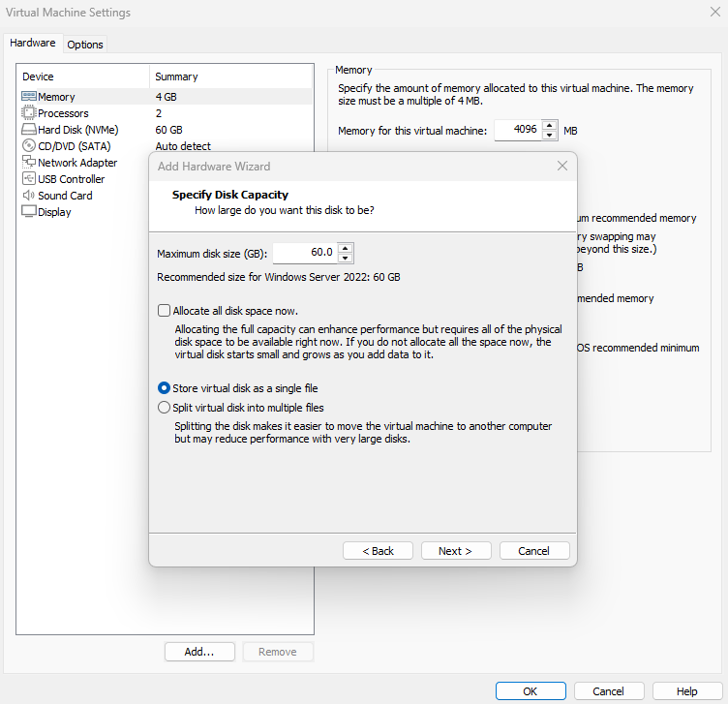Switch to the Options tab
728x704 pixels.
coord(85,45)
